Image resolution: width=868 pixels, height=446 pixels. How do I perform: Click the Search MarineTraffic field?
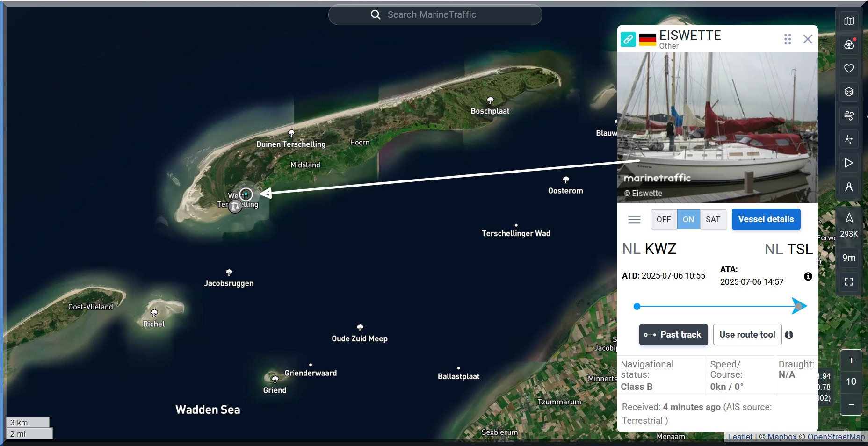(435, 15)
